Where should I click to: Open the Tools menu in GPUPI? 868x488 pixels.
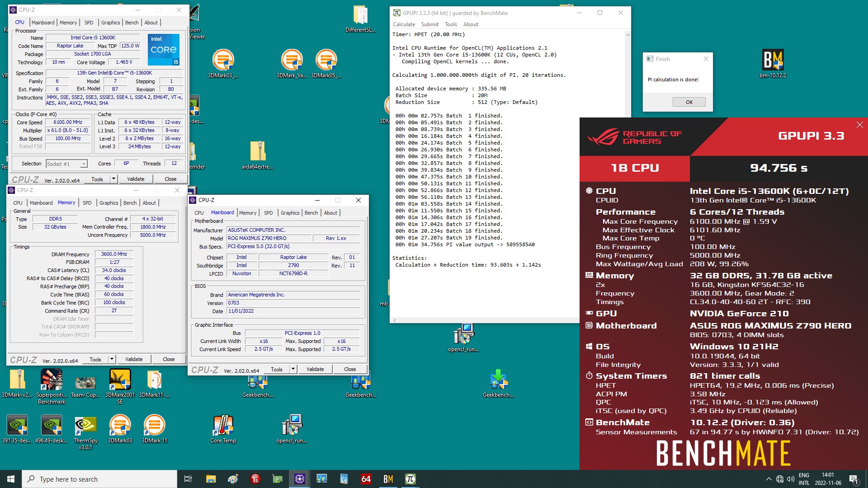click(451, 24)
